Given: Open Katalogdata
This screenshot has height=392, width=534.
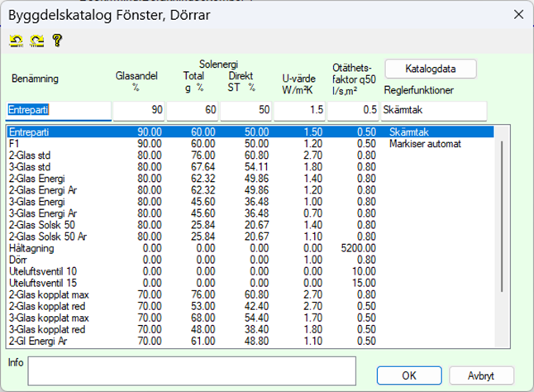Looking at the screenshot, I should click(x=430, y=69).
